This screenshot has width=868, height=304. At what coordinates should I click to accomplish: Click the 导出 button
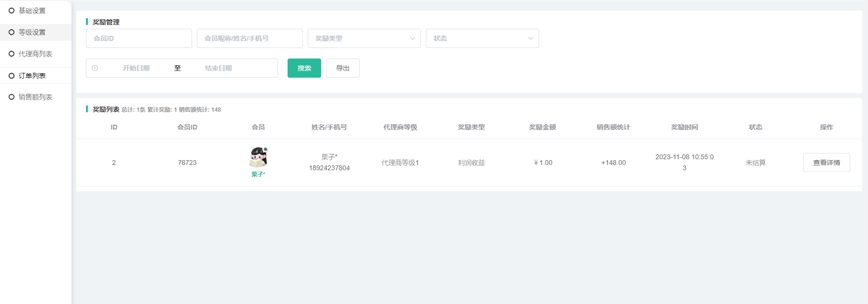point(342,68)
